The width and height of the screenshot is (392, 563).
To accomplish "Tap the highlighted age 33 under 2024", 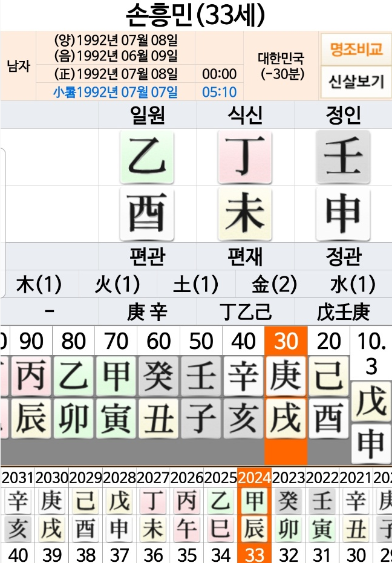I will [x=255, y=555].
